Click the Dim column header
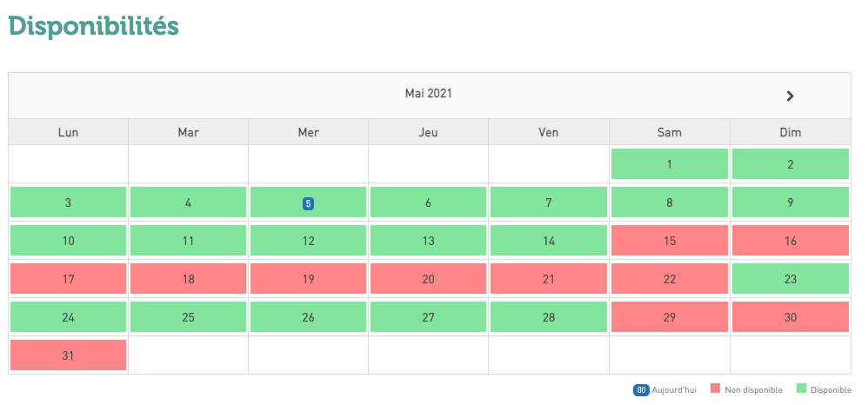 click(x=790, y=132)
